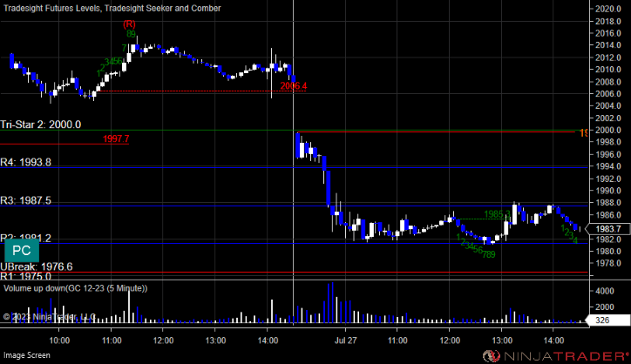The width and height of the screenshot is (631, 364).
Task: Click the 2000.0 price axis label
Action: click(x=608, y=130)
